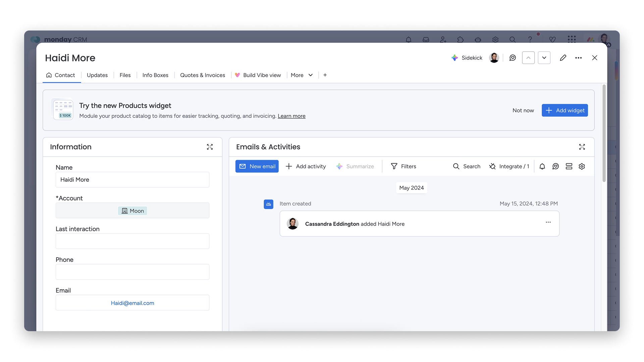Viewport: 644px width, 362px height.
Task: Open Emails & Activities settings gear
Action: [x=582, y=166]
